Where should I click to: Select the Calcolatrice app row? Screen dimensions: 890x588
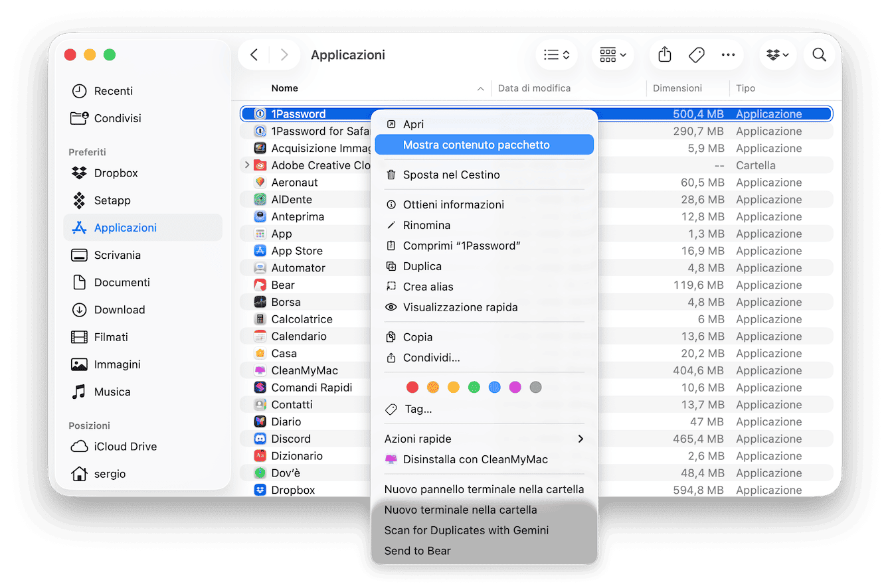click(x=536, y=319)
